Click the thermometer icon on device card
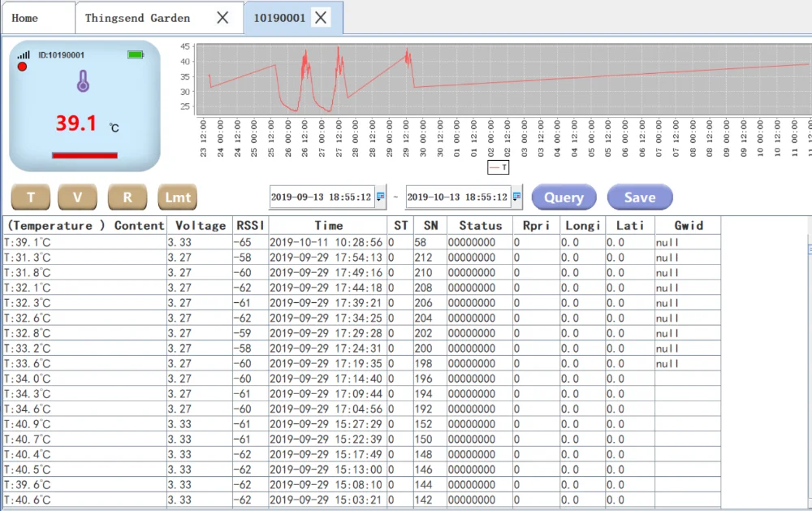812x511 pixels. pyautogui.click(x=83, y=81)
